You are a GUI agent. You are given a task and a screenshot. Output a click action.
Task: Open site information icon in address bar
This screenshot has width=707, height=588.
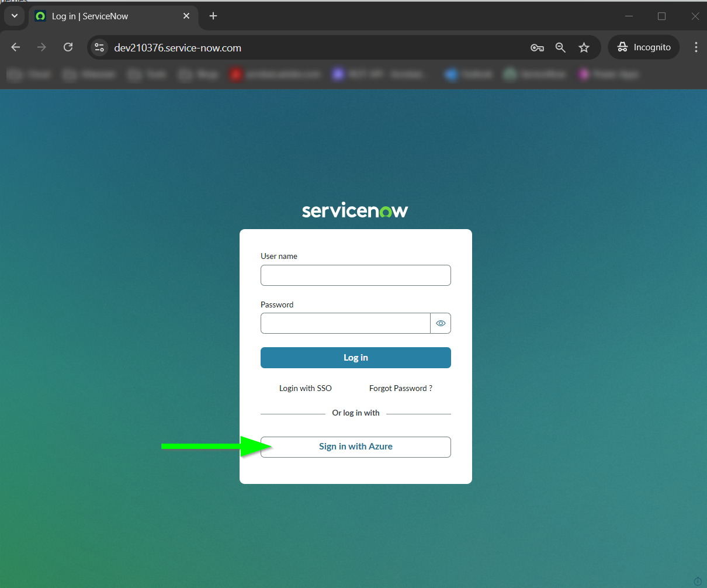[99, 48]
